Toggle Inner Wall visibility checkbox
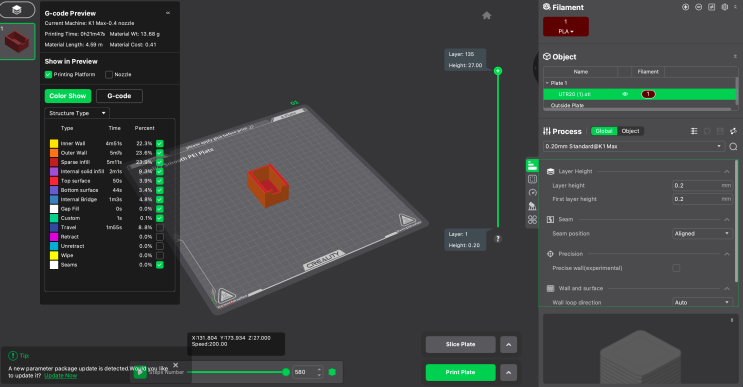 click(x=160, y=144)
